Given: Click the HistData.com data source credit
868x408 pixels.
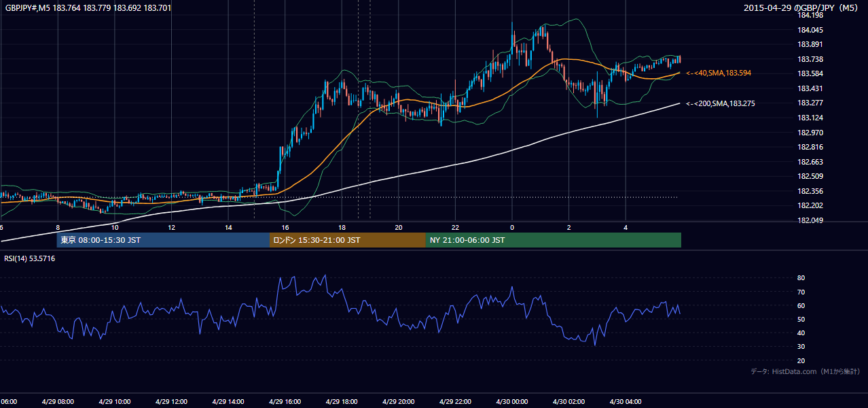Looking at the screenshot, I should [x=806, y=371].
